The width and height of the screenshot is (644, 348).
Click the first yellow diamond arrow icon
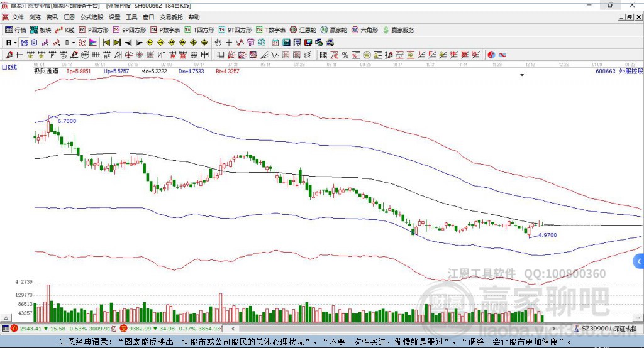coord(150,43)
